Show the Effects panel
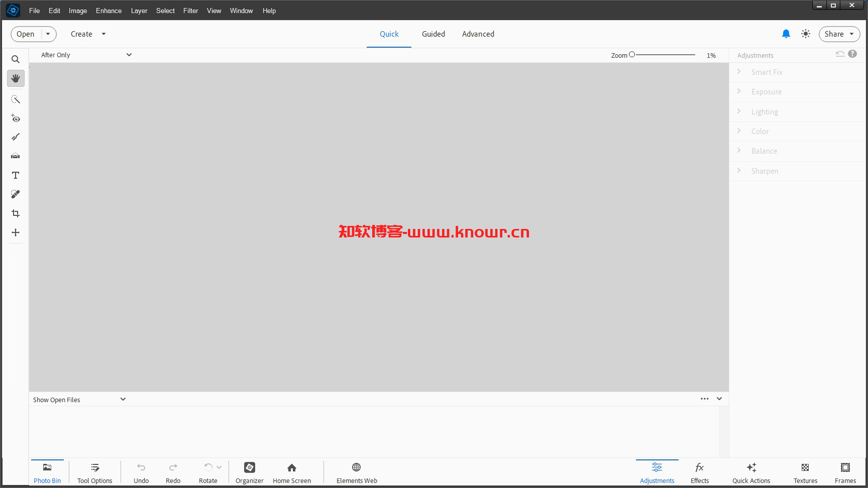868x488 pixels. pyautogui.click(x=700, y=473)
